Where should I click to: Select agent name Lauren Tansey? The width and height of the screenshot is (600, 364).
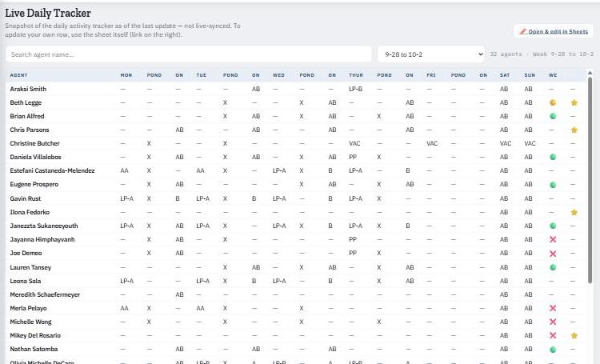coord(30,267)
